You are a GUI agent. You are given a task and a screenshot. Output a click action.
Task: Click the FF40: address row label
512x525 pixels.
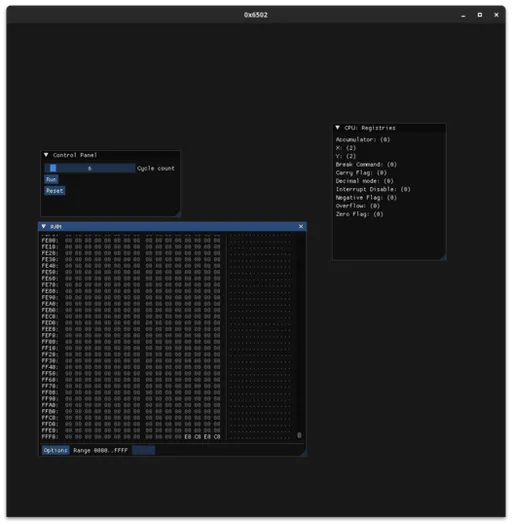pyautogui.click(x=50, y=367)
